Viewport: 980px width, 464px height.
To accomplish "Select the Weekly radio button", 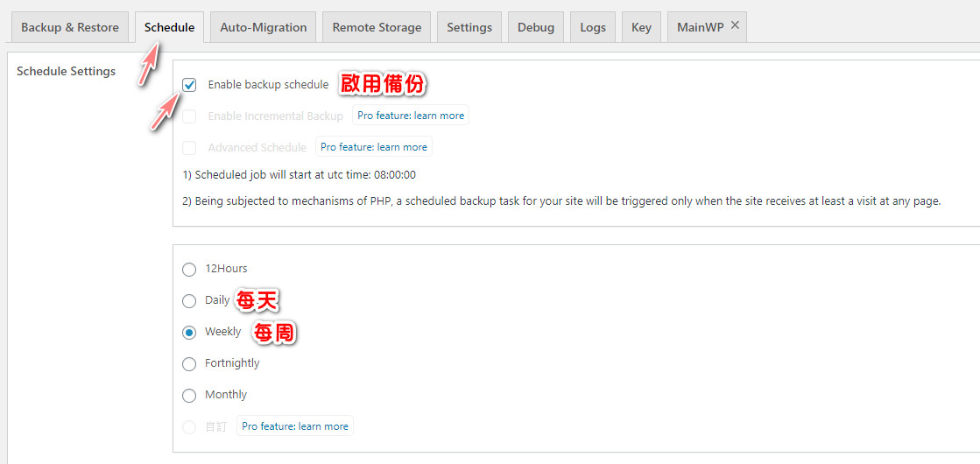I will coord(189,333).
